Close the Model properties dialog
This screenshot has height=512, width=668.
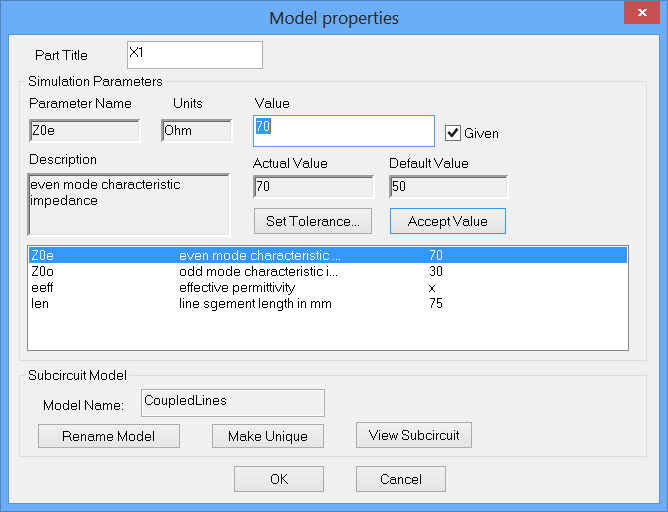coord(639,14)
